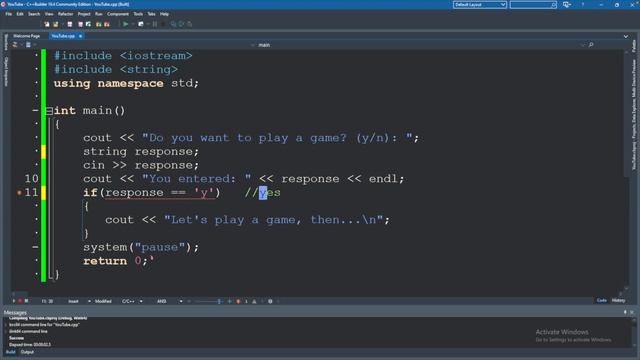
Task: Open the File menu
Action: (x=9, y=14)
